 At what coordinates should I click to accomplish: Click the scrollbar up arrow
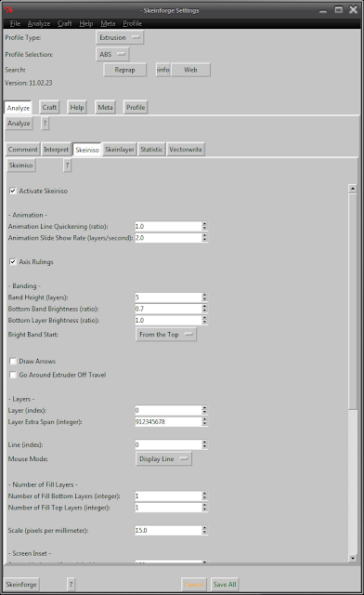click(353, 188)
